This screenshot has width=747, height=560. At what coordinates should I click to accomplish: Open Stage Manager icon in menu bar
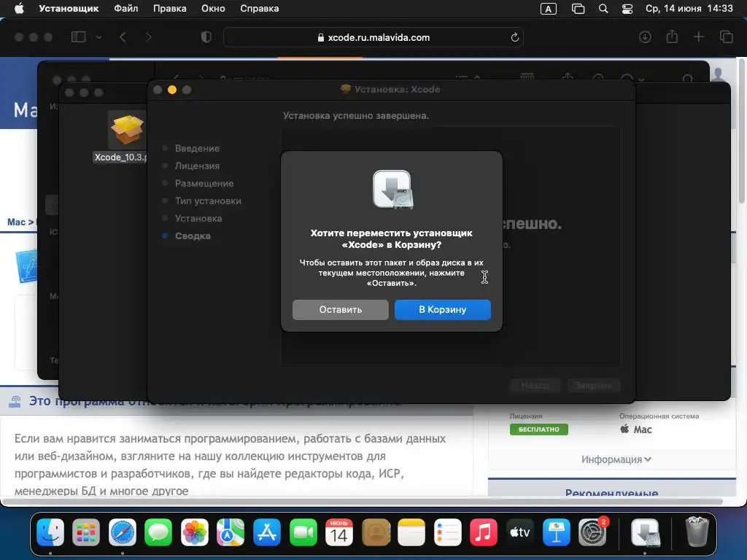[x=578, y=9]
